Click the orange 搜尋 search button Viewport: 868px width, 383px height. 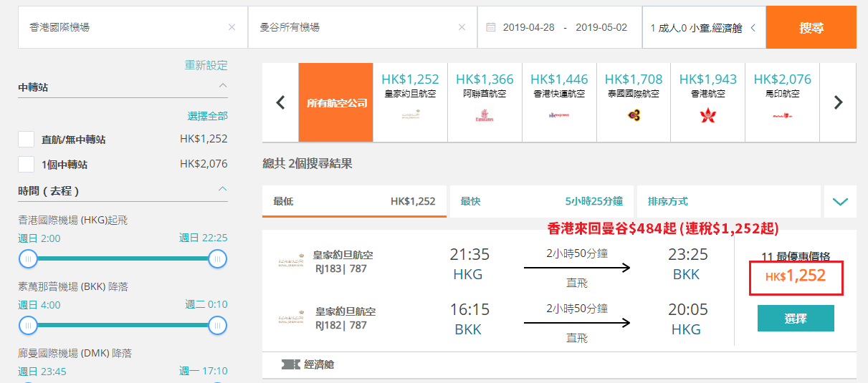tap(811, 27)
